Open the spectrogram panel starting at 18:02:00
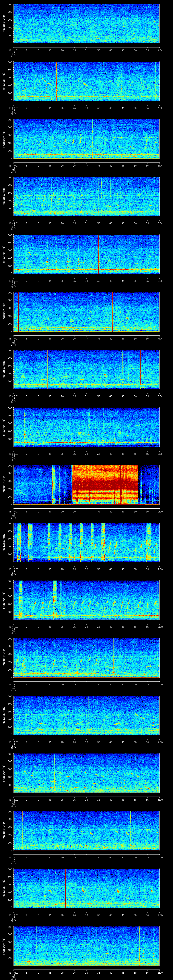Screen dimensions: 173x980 tap(87, 81)
